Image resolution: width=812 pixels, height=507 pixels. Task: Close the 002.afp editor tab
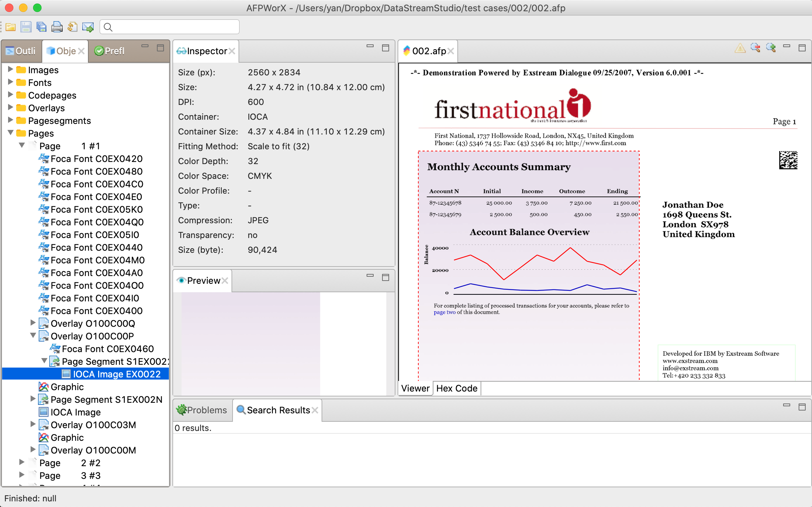(x=451, y=51)
